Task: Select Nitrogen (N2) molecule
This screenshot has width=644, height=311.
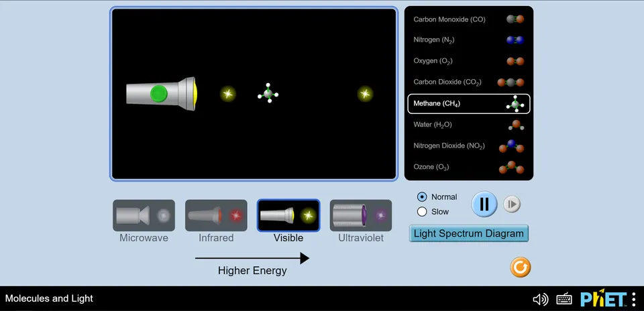Action: [x=469, y=40]
